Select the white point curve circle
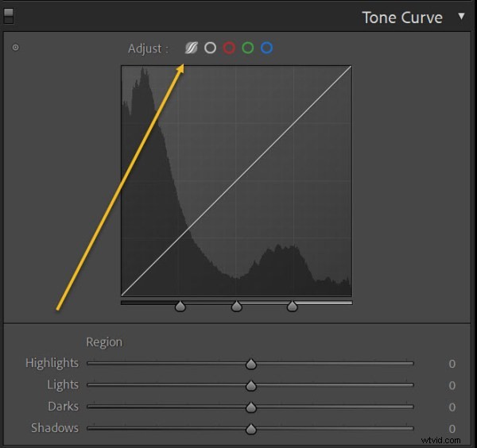This screenshot has width=477, height=448. [210, 48]
